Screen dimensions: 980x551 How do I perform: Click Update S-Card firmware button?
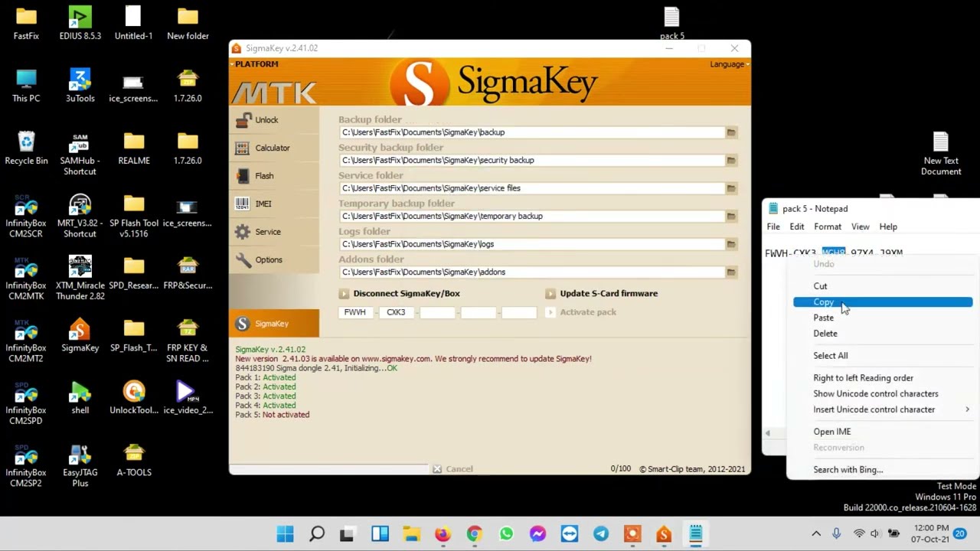click(601, 293)
